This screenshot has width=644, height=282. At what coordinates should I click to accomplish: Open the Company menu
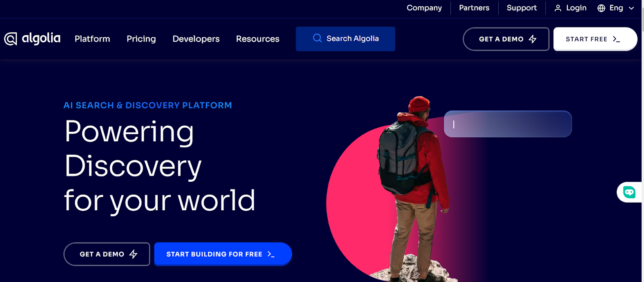point(424,8)
